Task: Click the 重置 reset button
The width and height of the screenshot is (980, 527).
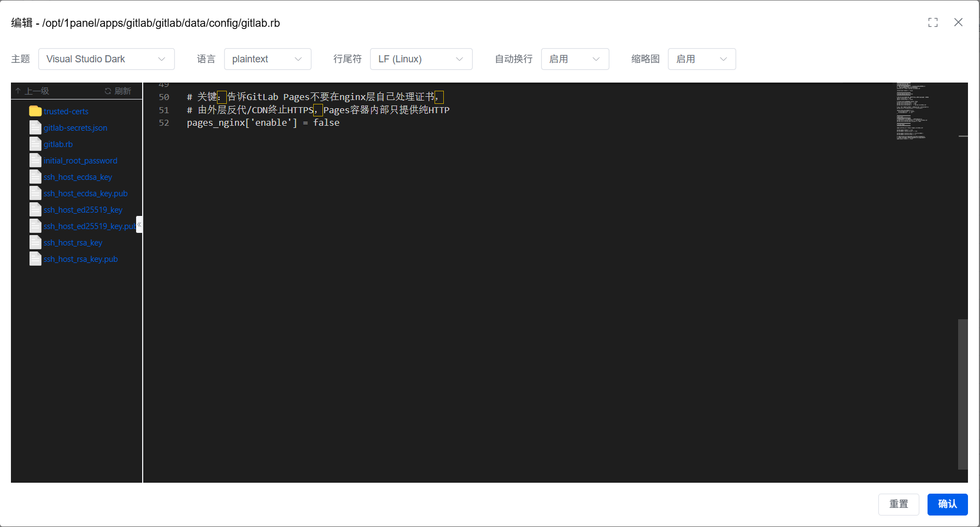Action: click(x=899, y=504)
